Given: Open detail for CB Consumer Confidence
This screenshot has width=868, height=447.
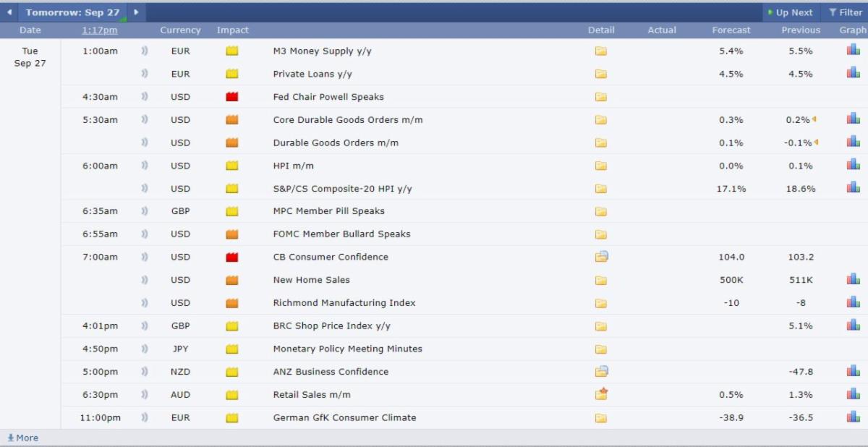Looking at the screenshot, I should 601,257.
